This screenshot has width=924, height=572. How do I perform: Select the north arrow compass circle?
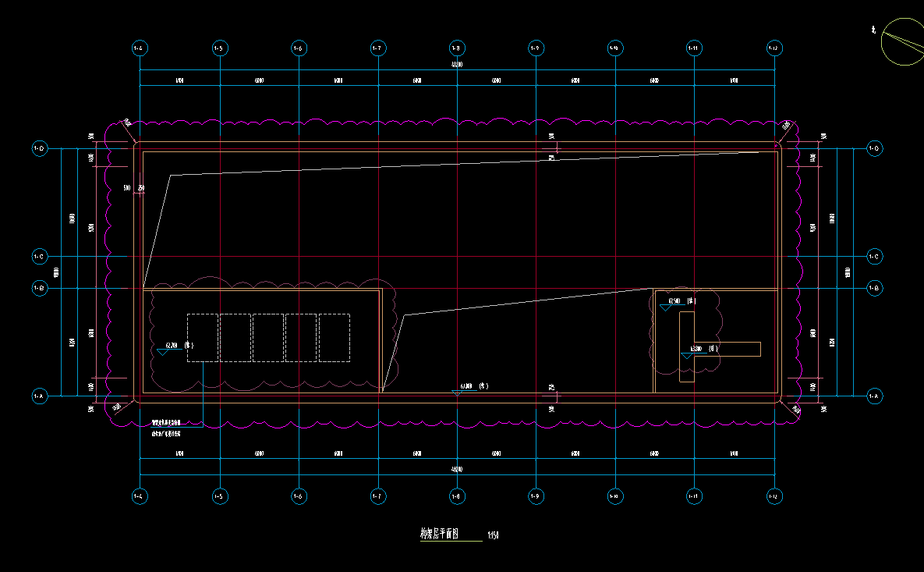[901, 41]
